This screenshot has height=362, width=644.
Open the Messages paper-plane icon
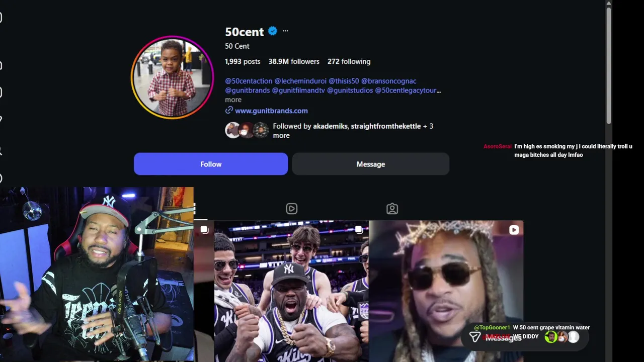point(474,337)
